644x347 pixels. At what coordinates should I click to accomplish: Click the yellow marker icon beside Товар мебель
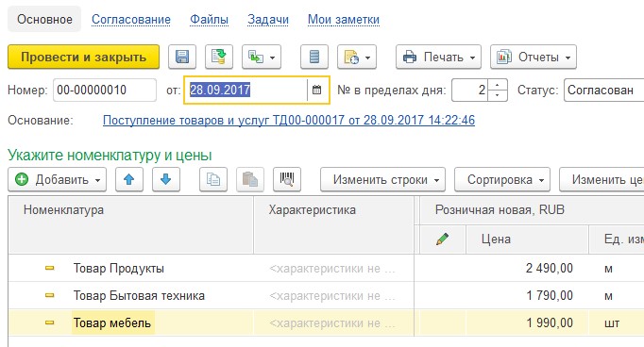coord(49,322)
